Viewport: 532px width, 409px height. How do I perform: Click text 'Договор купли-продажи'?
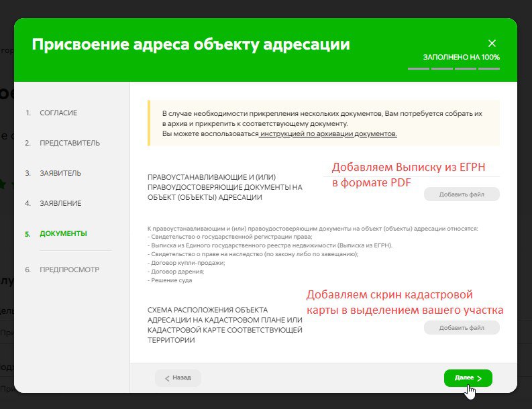[x=188, y=263]
